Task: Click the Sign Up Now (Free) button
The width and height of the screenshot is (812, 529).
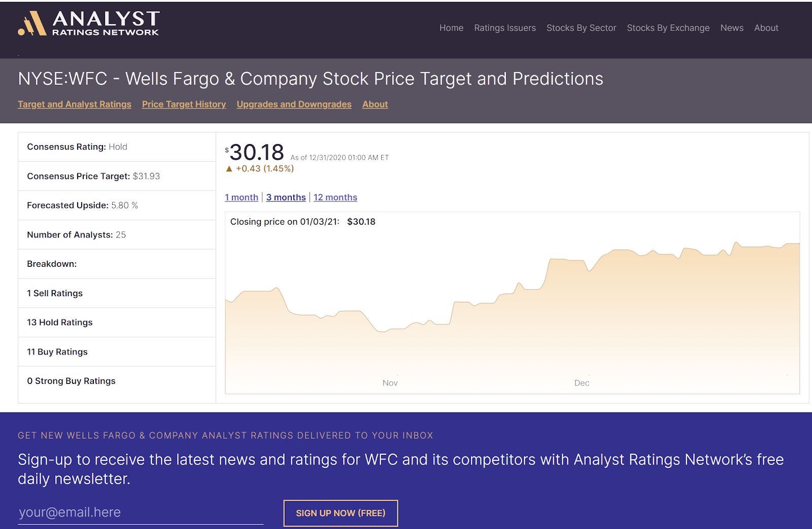Action: click(341, 513)
